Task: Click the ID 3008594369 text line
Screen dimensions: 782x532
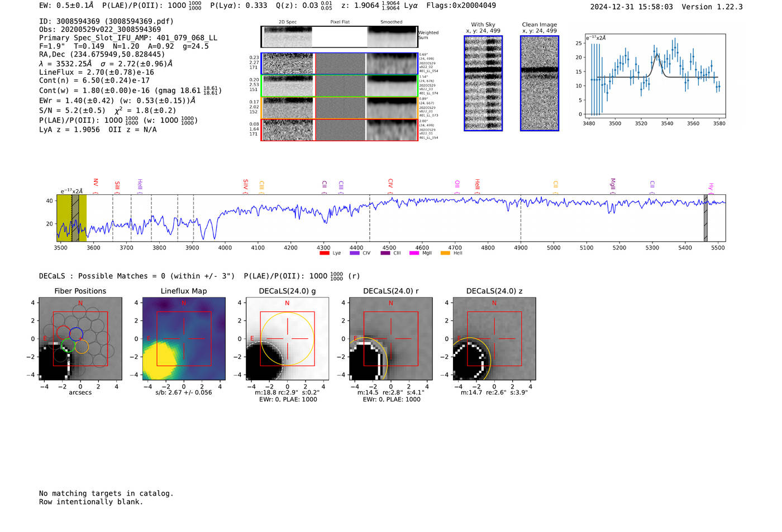Action: click(x=106, y=21)
